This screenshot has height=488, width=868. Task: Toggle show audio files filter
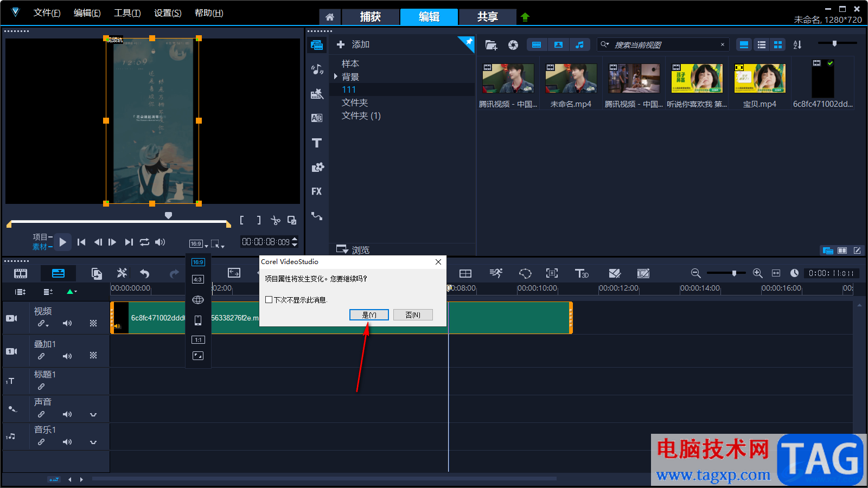[579, 45]
